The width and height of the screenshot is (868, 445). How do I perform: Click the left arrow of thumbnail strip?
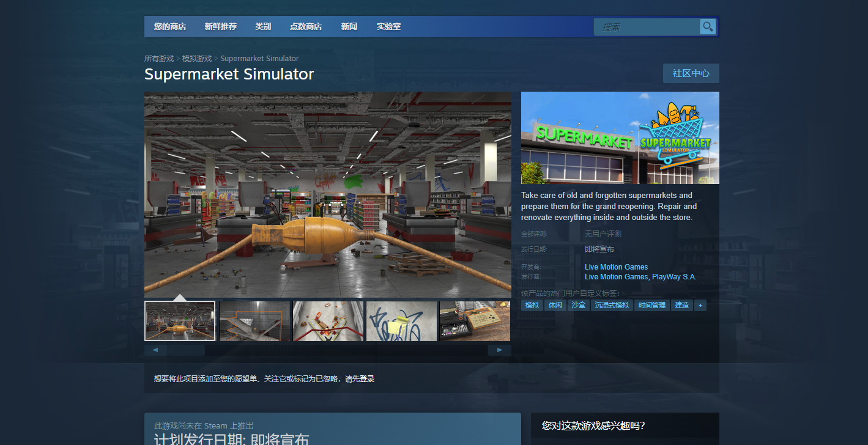click(155, 350)
